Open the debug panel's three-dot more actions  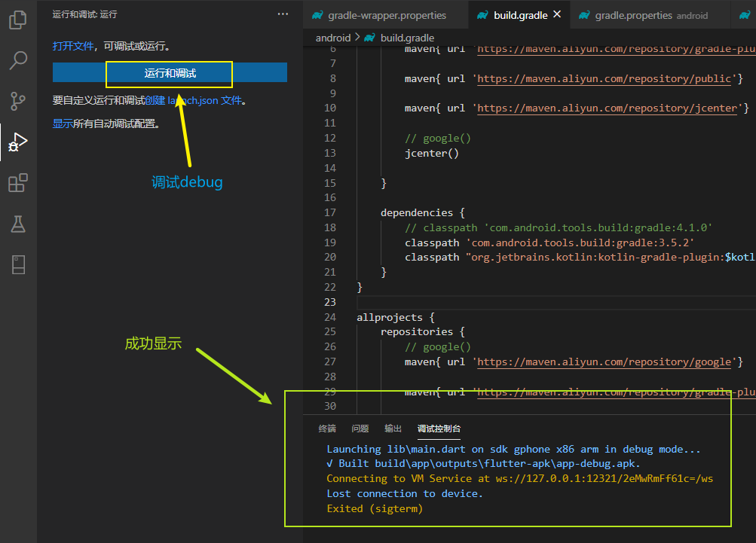tap(283, 14)
